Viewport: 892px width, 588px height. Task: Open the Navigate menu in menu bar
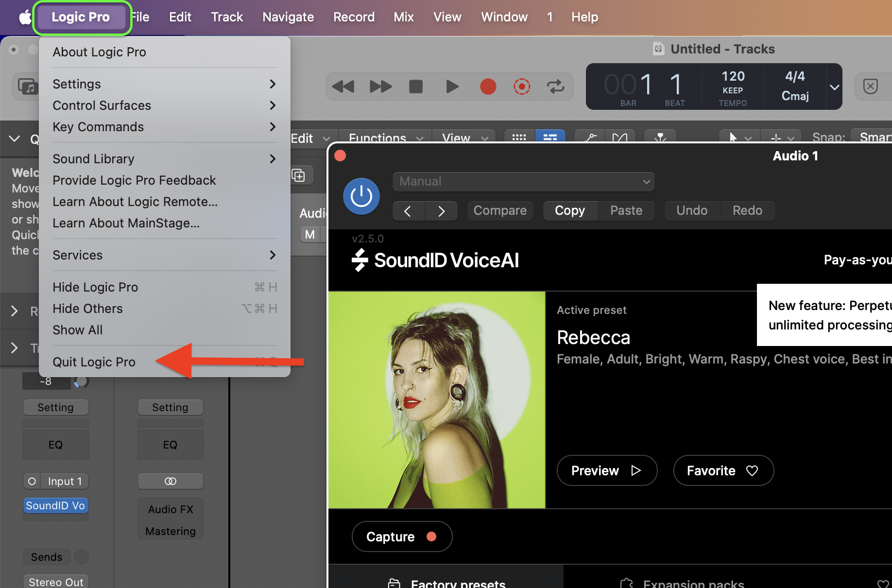click(x=288, y=17)
